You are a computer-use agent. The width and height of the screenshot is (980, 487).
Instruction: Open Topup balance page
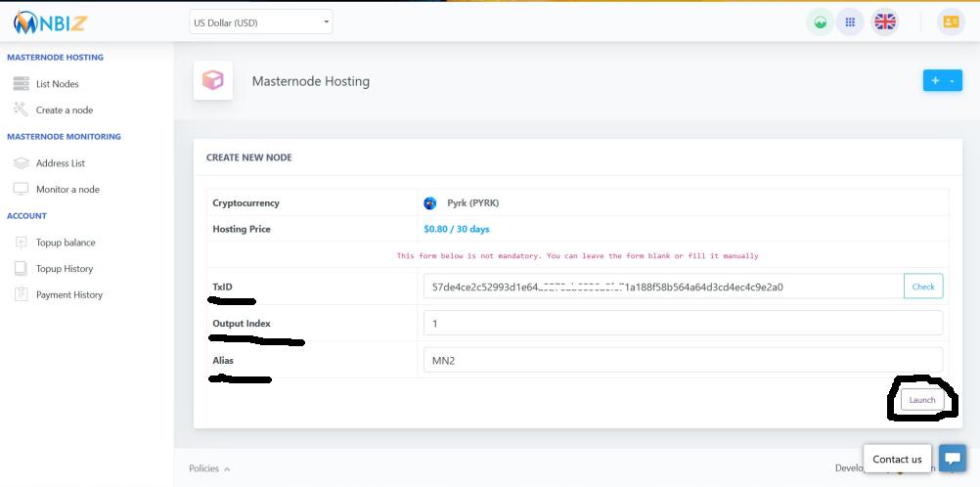pos(66,243)
